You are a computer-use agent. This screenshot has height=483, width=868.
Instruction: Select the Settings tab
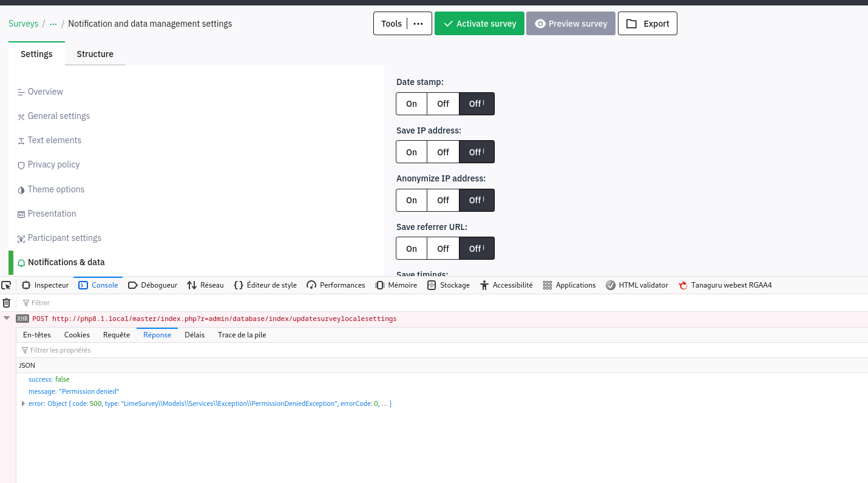pyautogui.click(x=36, y=54)
